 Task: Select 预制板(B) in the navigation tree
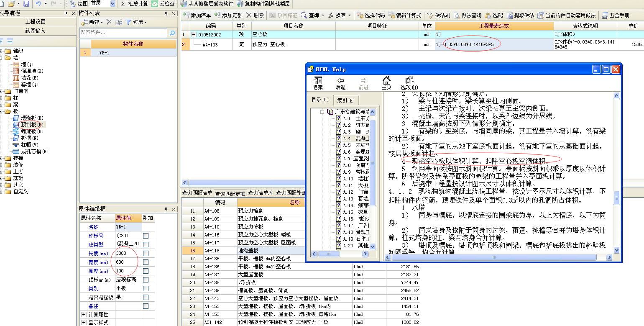point(32,124)
